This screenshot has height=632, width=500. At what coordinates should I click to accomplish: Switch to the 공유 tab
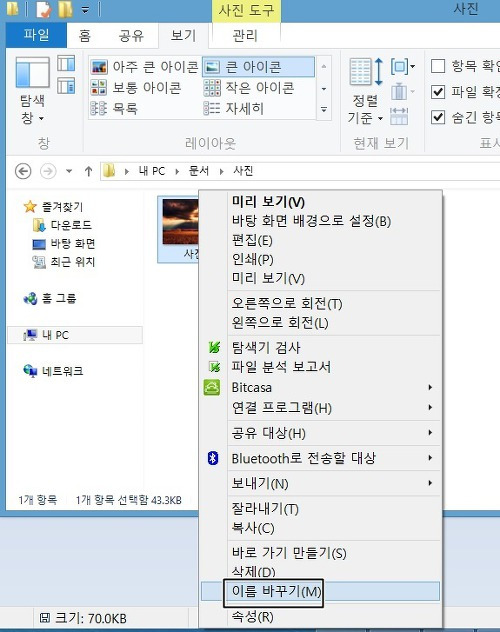point(131,35)
